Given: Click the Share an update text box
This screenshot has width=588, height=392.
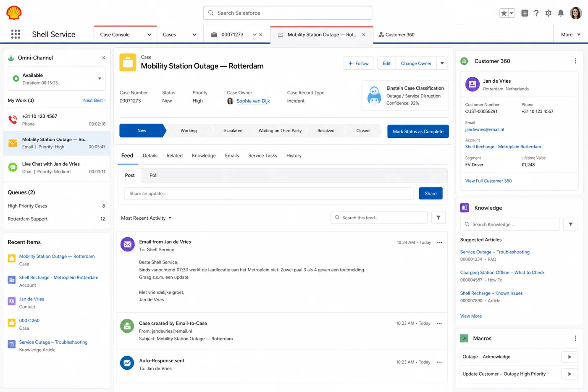Looking at the screenshot, I should click(x=269, y=193).
